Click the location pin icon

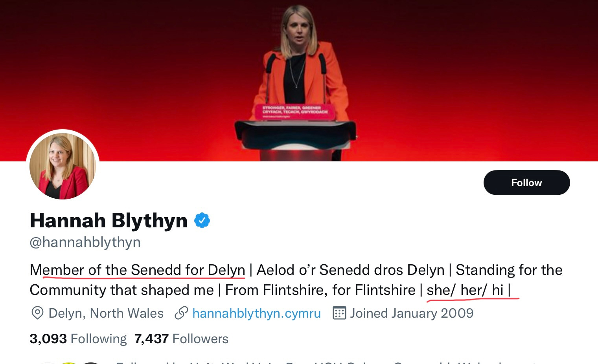(37, 313)
